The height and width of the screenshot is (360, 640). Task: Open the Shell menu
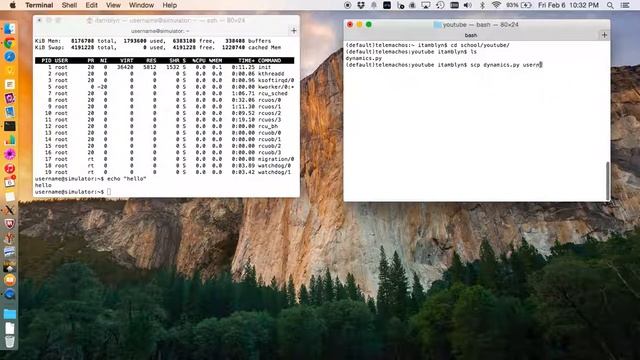click(69, 5)
